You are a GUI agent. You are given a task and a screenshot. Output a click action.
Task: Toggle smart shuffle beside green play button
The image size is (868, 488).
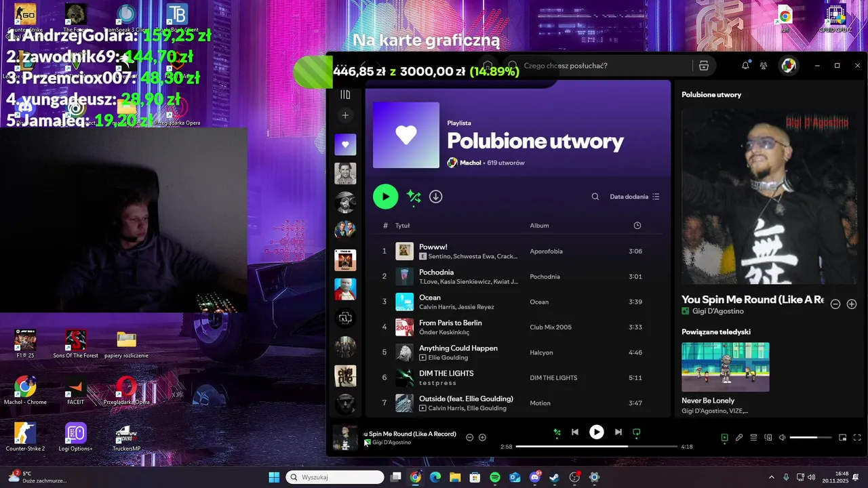414,197
